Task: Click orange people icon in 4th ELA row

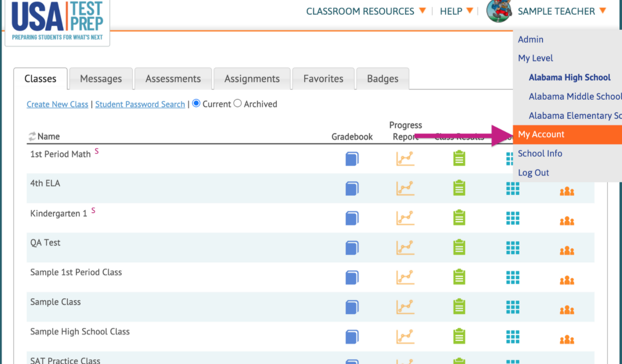Action: click(x=567, y=191)
